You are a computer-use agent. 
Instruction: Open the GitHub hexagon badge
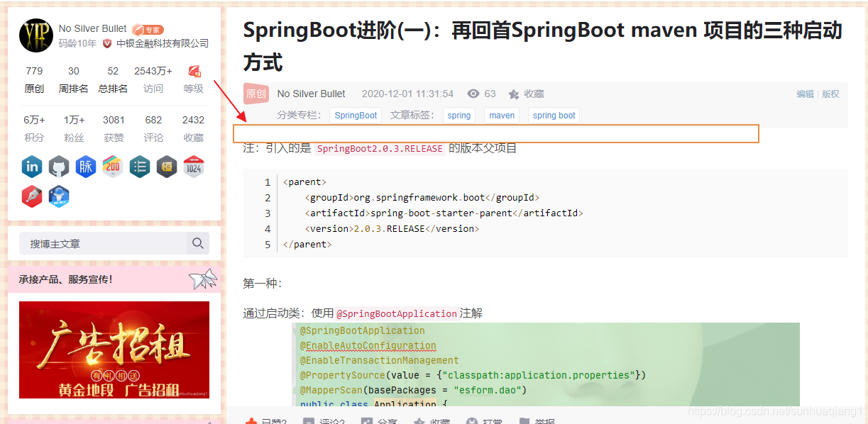[59, 167]
